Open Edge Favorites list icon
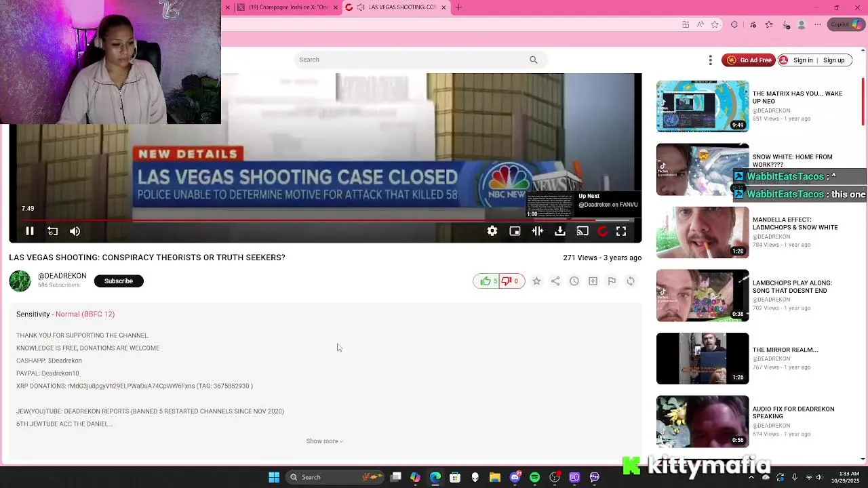868x488 pixels. [x=768, y=25]
